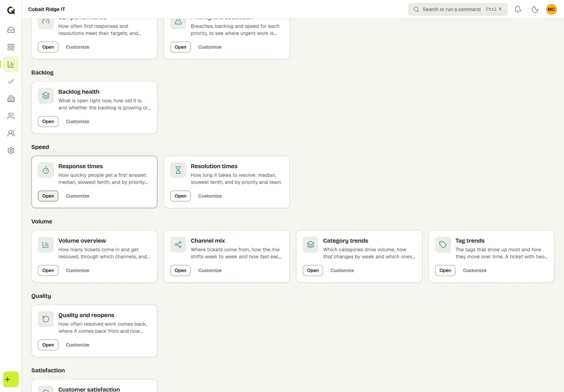This screenshot has height=392, width=564.
Task: Open the Resolution times report
Action: [180, 196]
